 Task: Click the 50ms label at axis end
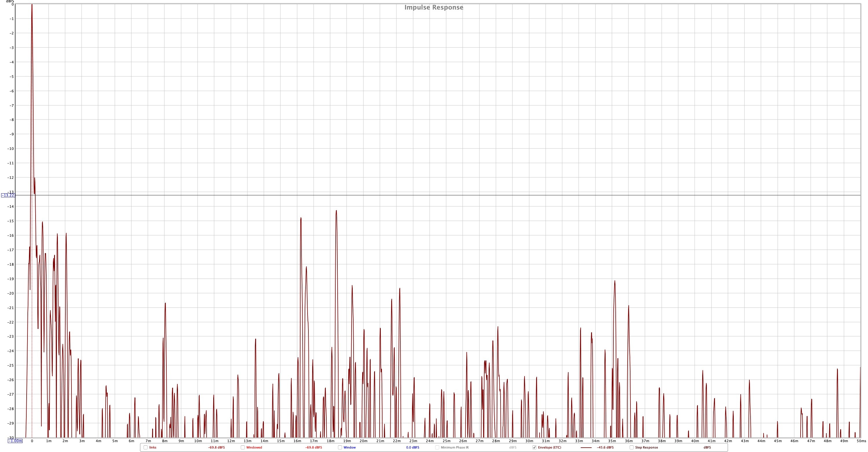[861, 441]
